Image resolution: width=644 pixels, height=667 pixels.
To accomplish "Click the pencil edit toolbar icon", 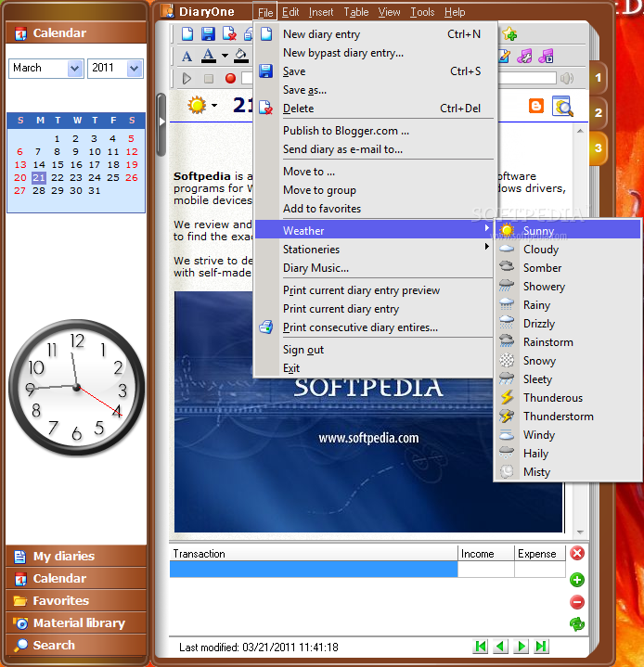I will tap(505, 57).
